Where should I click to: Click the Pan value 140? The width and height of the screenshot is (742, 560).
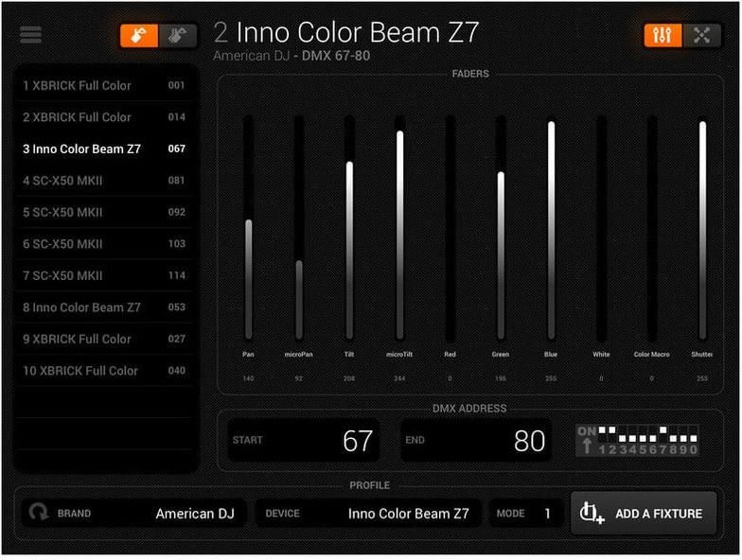coord(248,378)
